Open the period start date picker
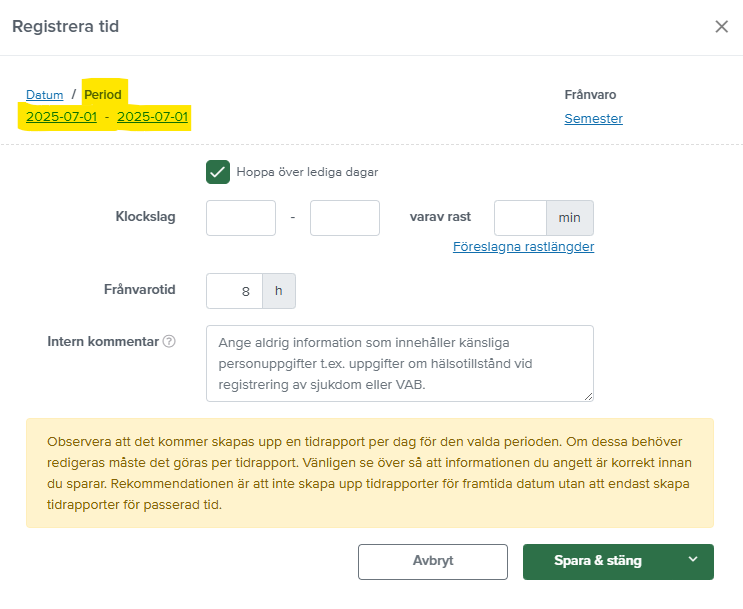 coord(61,117)
